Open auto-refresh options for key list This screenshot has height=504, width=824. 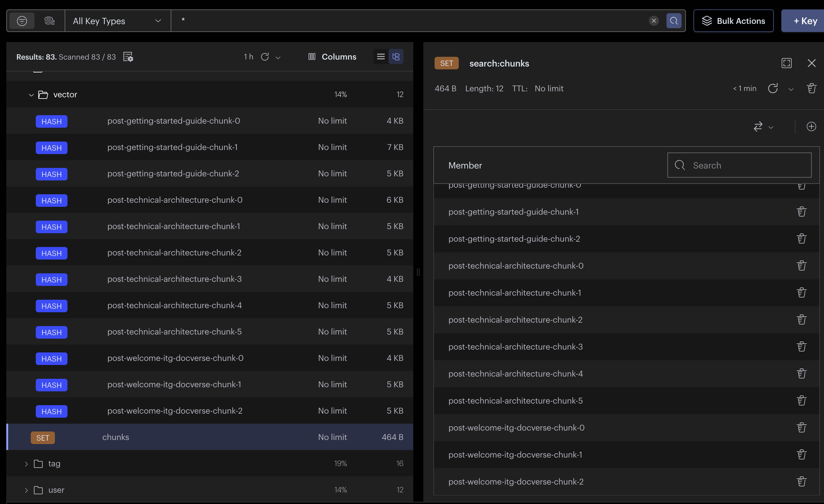[278, 57]
